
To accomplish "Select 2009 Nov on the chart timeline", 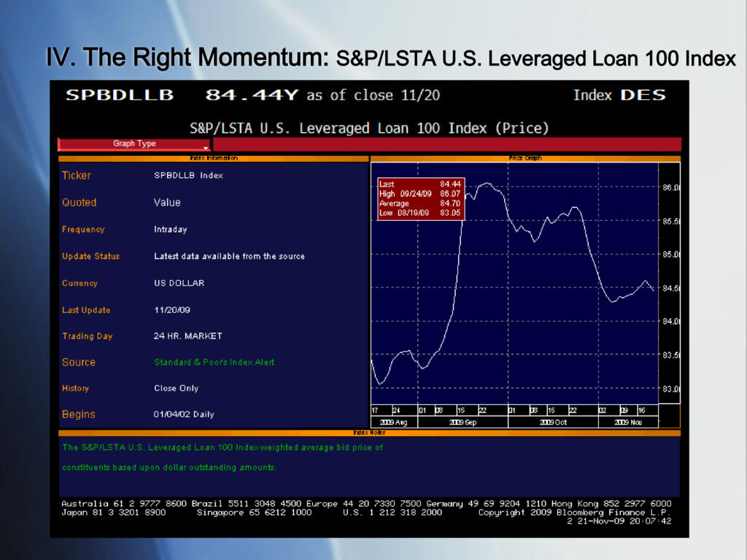I will pyautogui.click(x=627, y=422).
